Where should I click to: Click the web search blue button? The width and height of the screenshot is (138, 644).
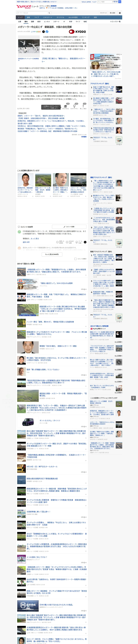coord(120,2)
